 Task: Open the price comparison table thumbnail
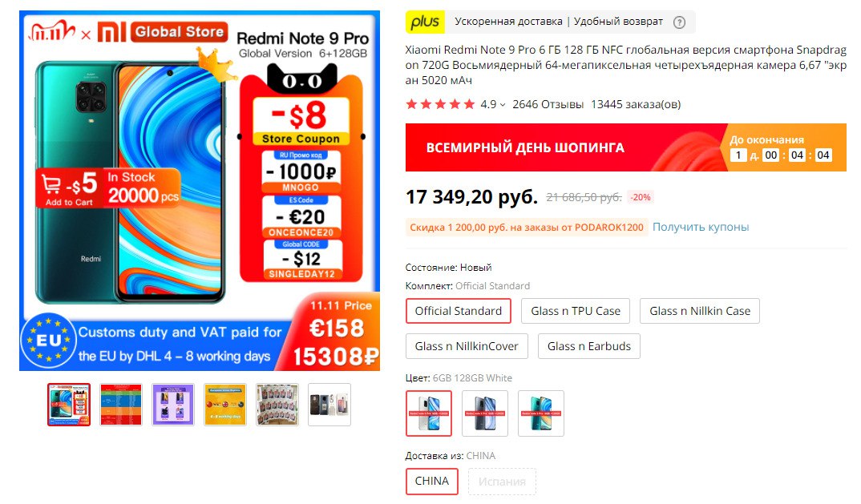[x=121, y=405]
